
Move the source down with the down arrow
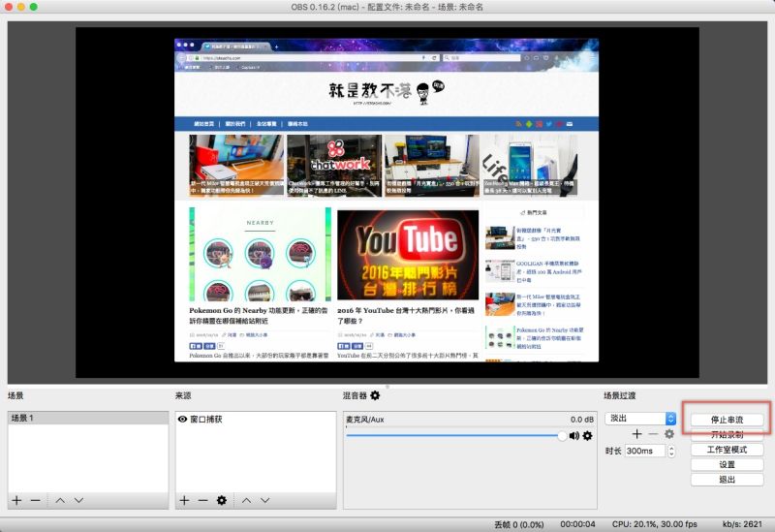click(x=265, y=500)
